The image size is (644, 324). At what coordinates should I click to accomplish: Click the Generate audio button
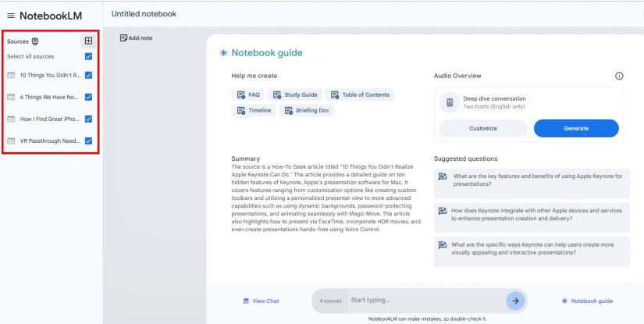576,129
